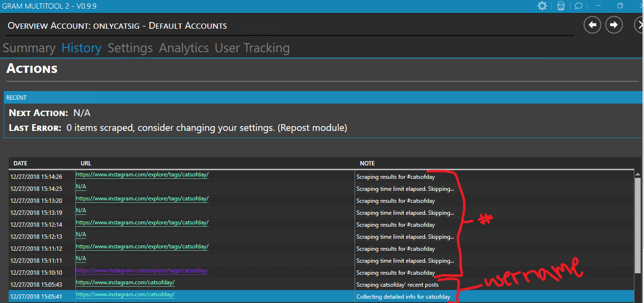
Task: Open settings via the gear icon
Action: pos(542,6)
